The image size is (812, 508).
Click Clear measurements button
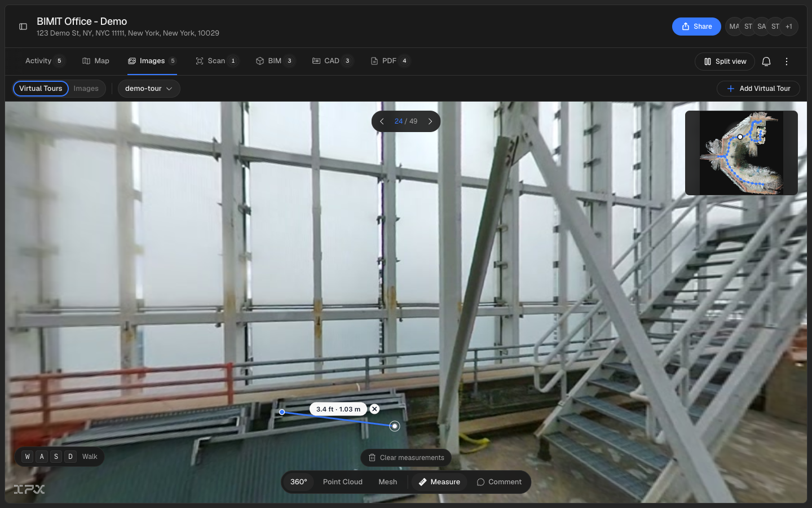coord(406,458)
